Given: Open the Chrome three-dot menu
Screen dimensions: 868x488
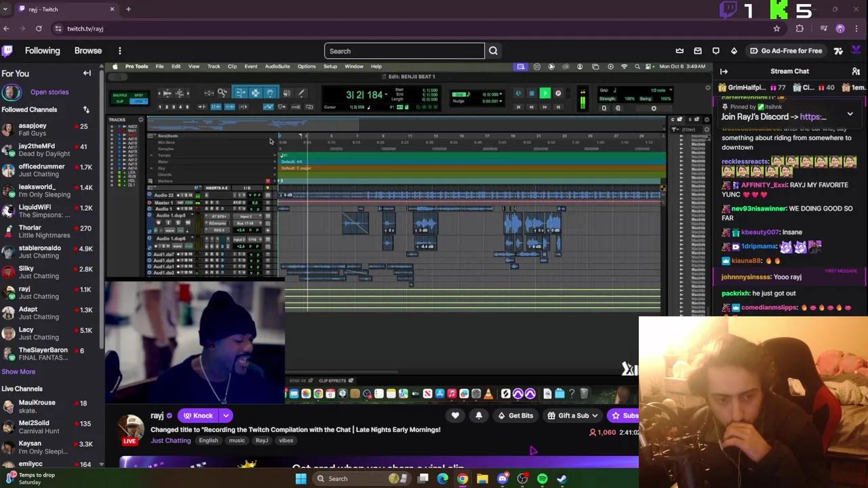Looking at the screenshot, I should (857, 28).
